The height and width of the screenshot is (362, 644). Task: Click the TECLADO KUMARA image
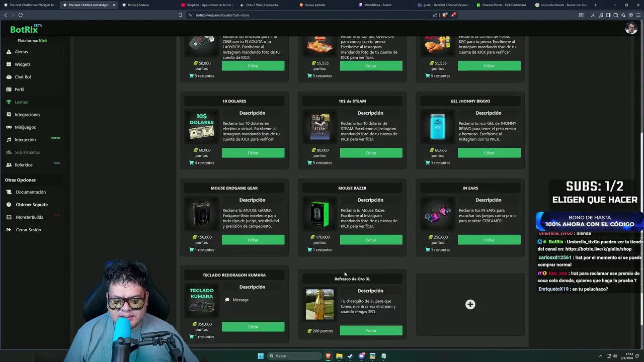coord(201,300)
